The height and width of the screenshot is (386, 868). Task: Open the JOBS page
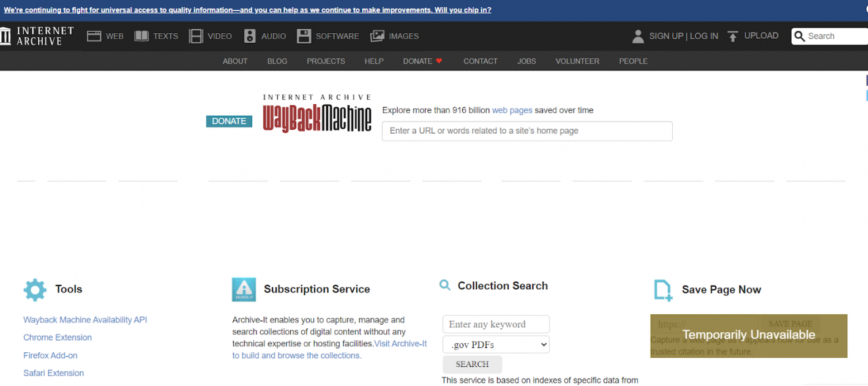[526, 61]
